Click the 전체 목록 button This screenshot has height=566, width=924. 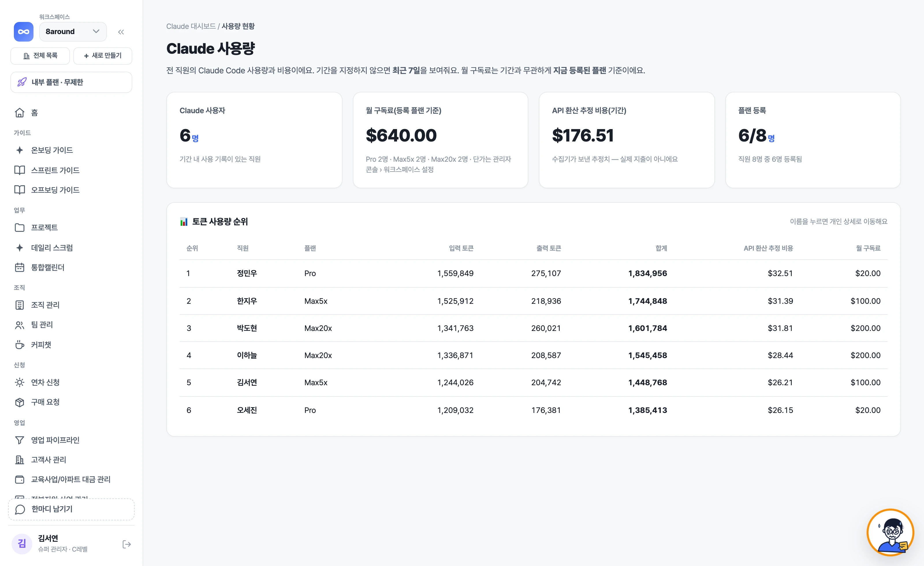40,55
